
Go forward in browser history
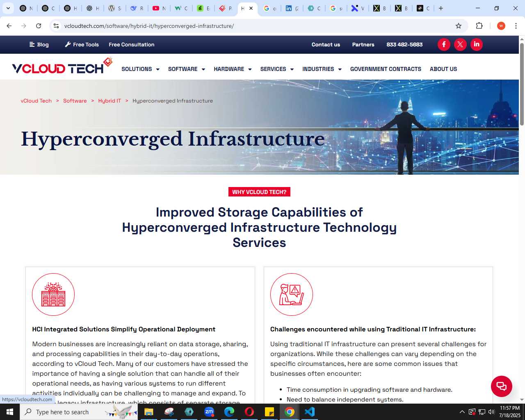point(24,26)
